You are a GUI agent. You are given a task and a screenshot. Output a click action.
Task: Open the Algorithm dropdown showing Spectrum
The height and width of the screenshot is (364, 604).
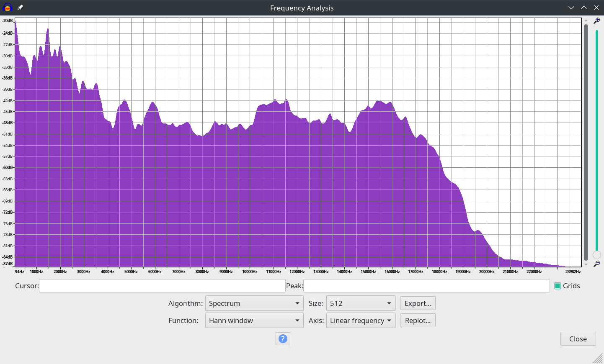254,303
